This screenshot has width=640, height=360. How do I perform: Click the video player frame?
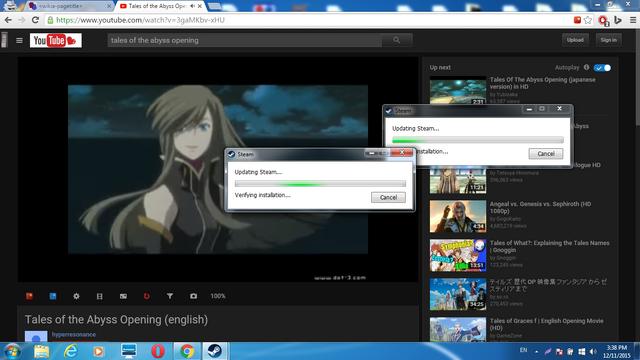point(218,169)
